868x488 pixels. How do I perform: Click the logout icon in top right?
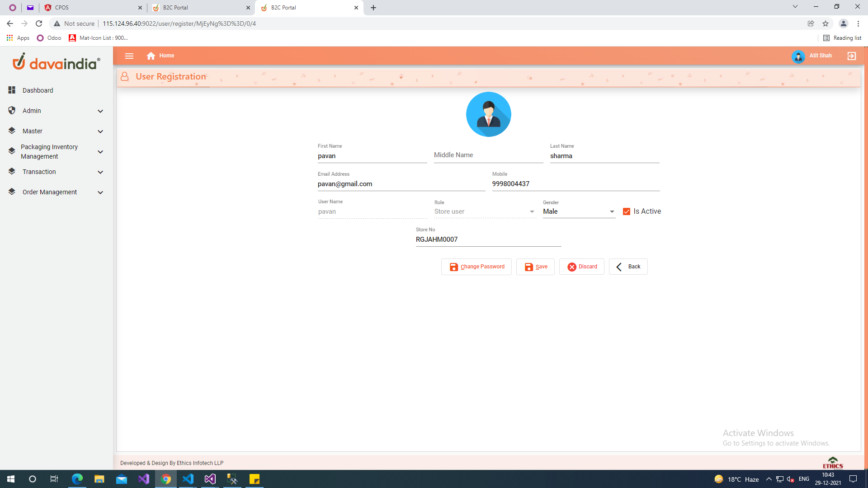(x=851, y=56)
